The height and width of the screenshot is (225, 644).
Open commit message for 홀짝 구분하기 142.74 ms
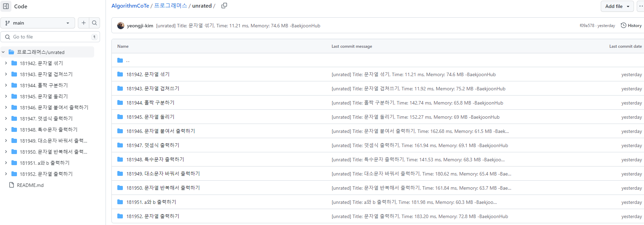click(417, 103)
